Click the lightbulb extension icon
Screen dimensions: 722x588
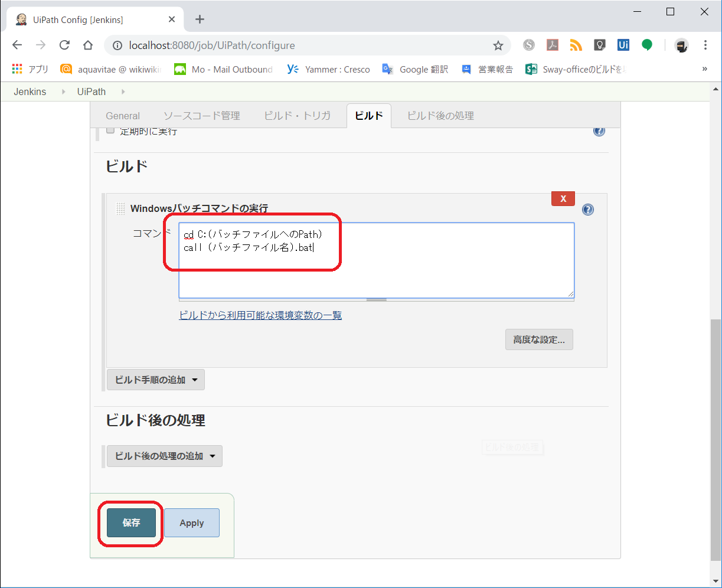pyautogui.click(x=599, y=45)
